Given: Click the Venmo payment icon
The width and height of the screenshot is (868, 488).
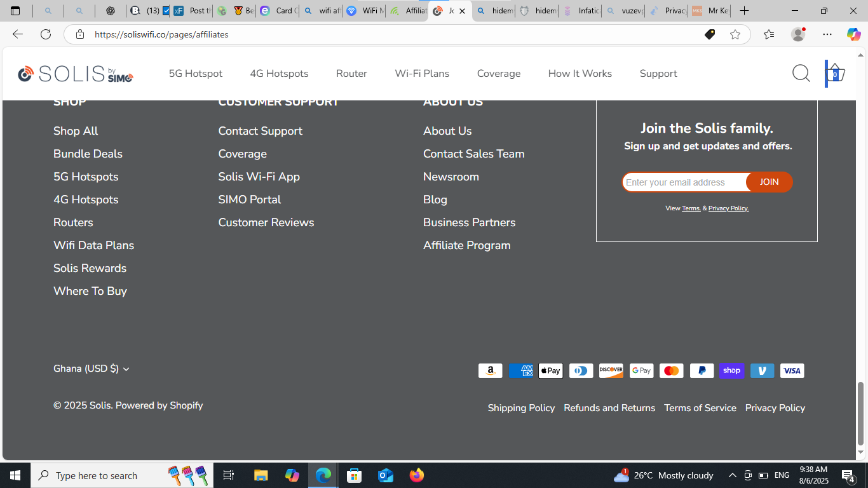Looking at the screenshot, I should [762, 370].
